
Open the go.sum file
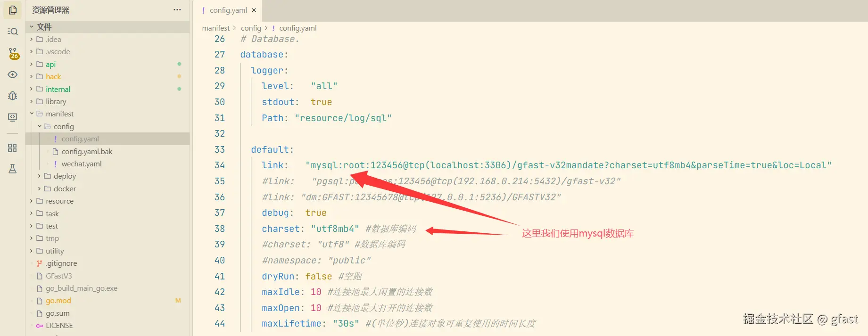pos(108,313)
